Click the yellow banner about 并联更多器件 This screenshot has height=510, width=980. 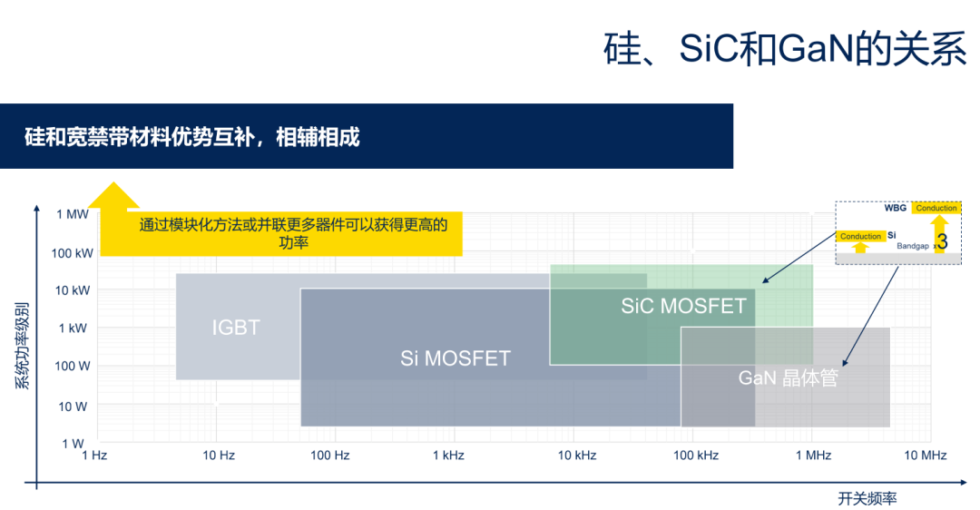(x=281, y=233)
